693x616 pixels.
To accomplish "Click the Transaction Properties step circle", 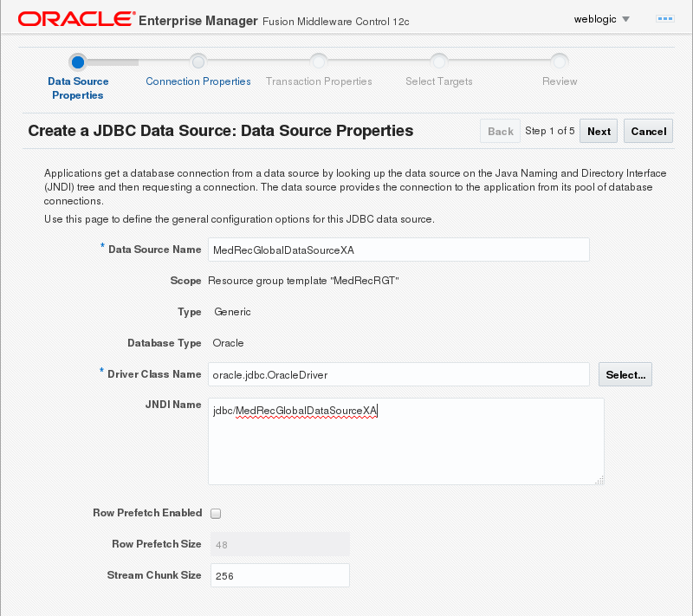I will click(x=319, y=62).
